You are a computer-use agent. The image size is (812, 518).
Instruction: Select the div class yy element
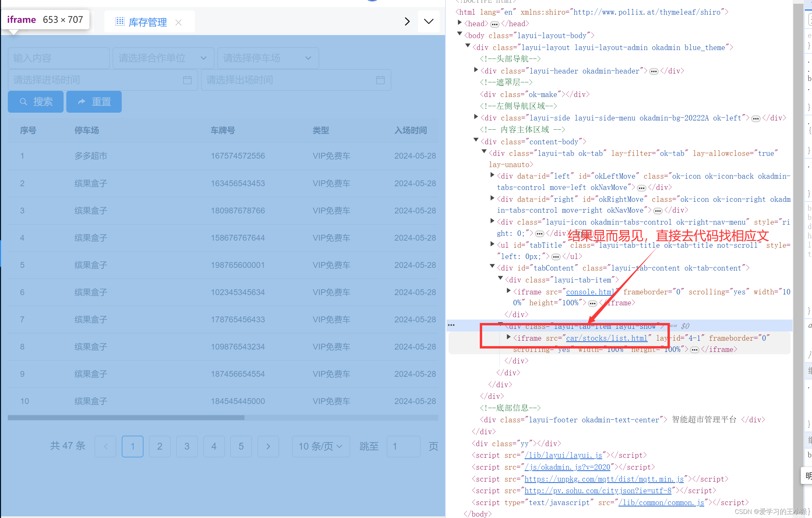[516, 444]
